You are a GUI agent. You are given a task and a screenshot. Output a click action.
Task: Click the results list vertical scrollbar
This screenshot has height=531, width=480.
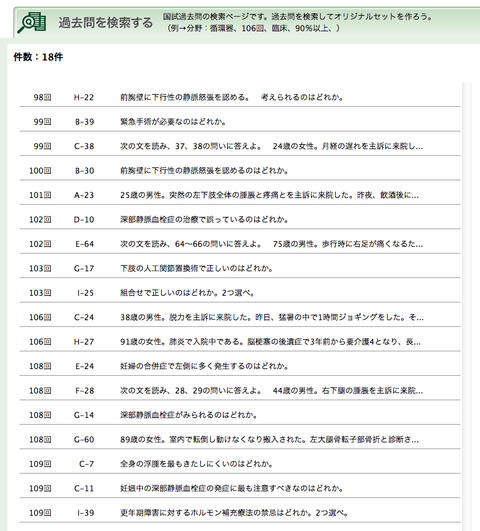(x=466, y=306)
